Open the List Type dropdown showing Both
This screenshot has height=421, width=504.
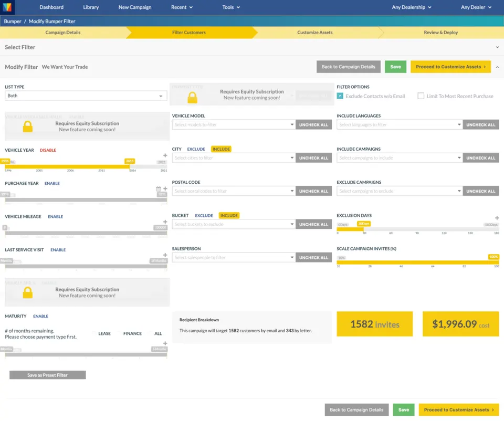point(86,96)
